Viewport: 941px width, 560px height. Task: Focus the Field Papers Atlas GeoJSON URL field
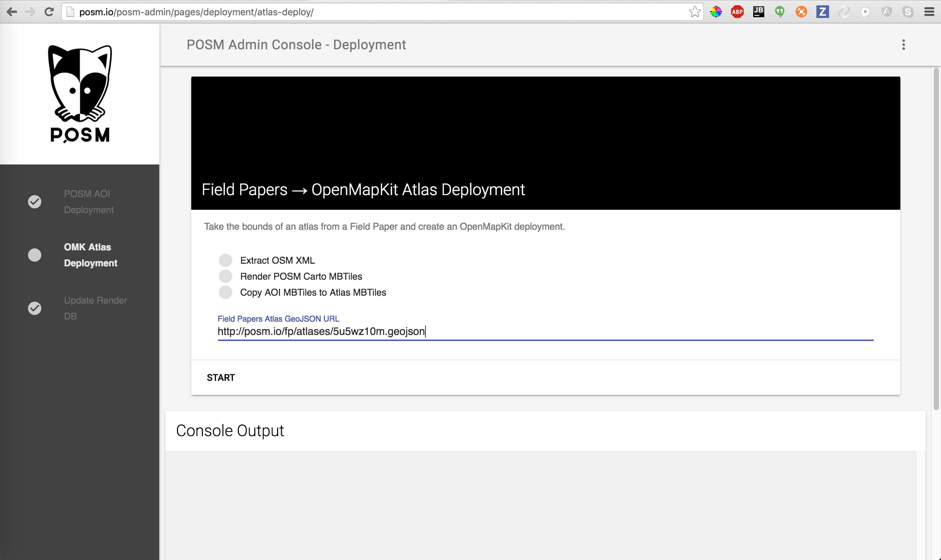[545, 331]
